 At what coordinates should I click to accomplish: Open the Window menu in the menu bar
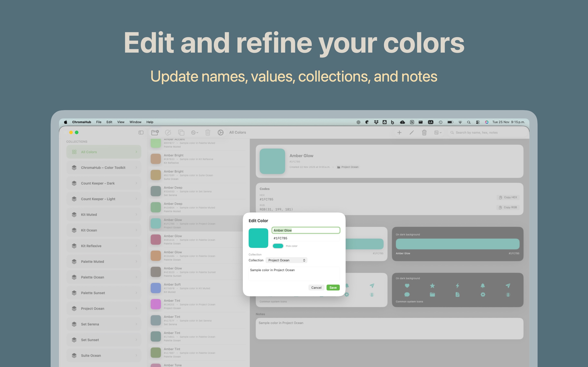[x=135, y=122]
